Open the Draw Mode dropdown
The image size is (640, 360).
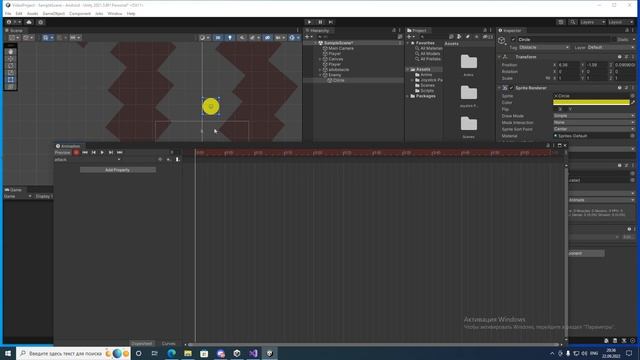(594, 116)
